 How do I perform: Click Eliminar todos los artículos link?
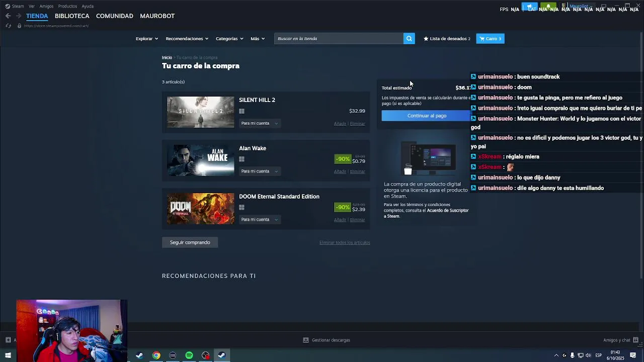[x=345, y=243]
